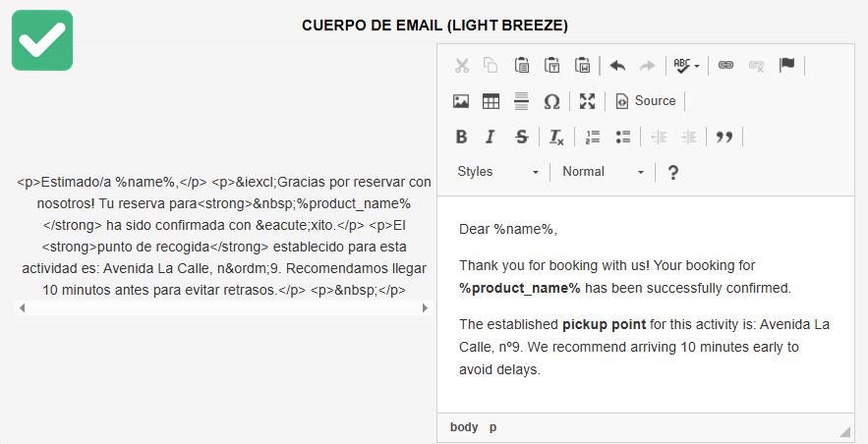
Task: Click the body element in the path bar
Action: [464, 427]
